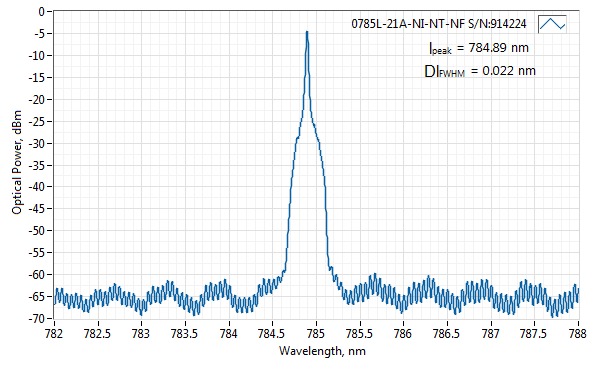The width and height of the screenshot is (599, 370).
Task: Click x-axis tick label 782
Action: coord(54,334)
